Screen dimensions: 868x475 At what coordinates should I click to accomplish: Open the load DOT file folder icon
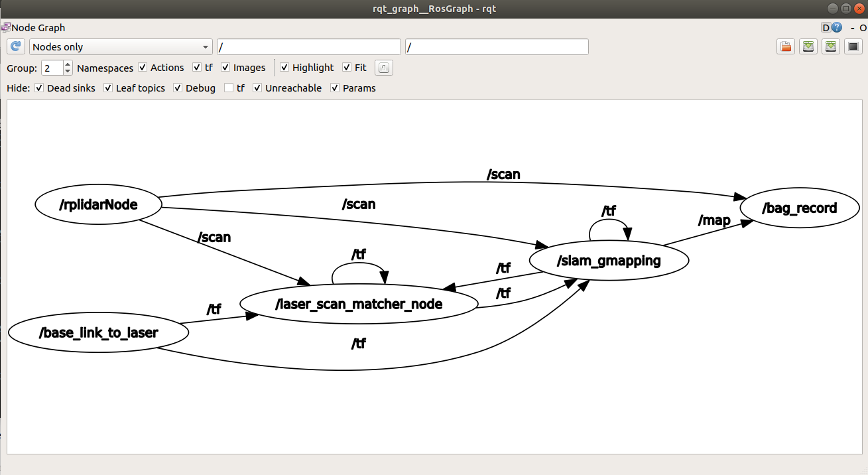coord(786,46)
